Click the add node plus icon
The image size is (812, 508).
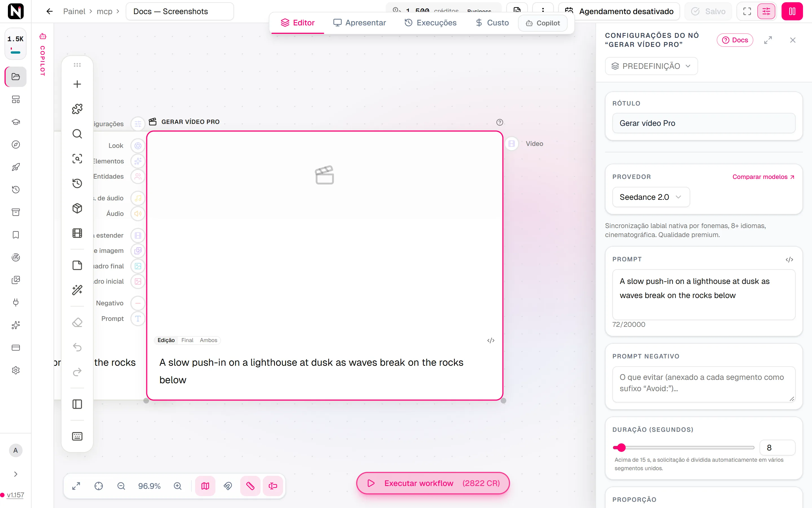pos(77,84)
